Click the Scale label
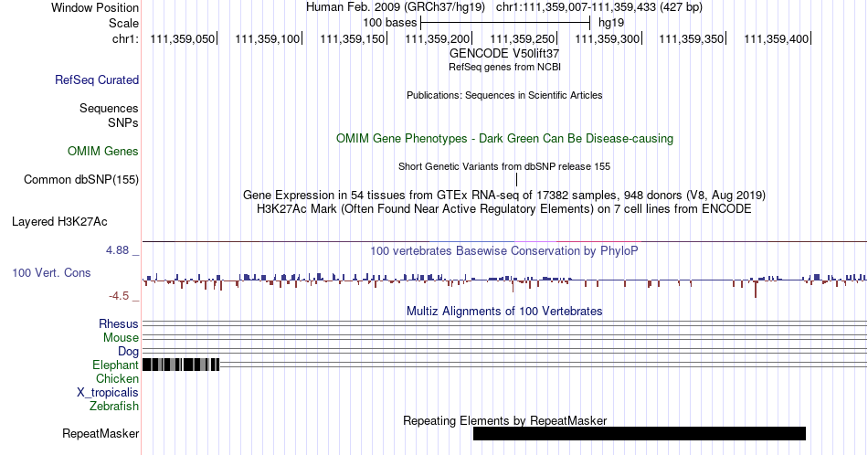Viewport: 868px width, 455px height. 123,23
